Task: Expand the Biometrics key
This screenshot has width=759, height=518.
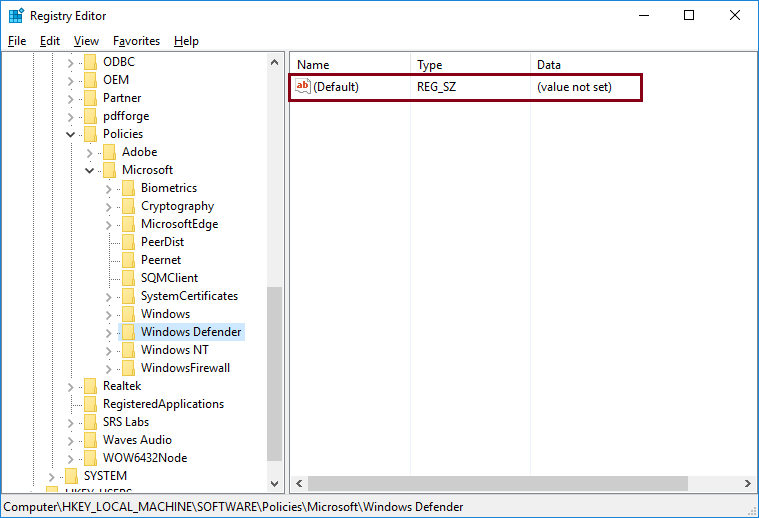Action: tap(108, 189)
